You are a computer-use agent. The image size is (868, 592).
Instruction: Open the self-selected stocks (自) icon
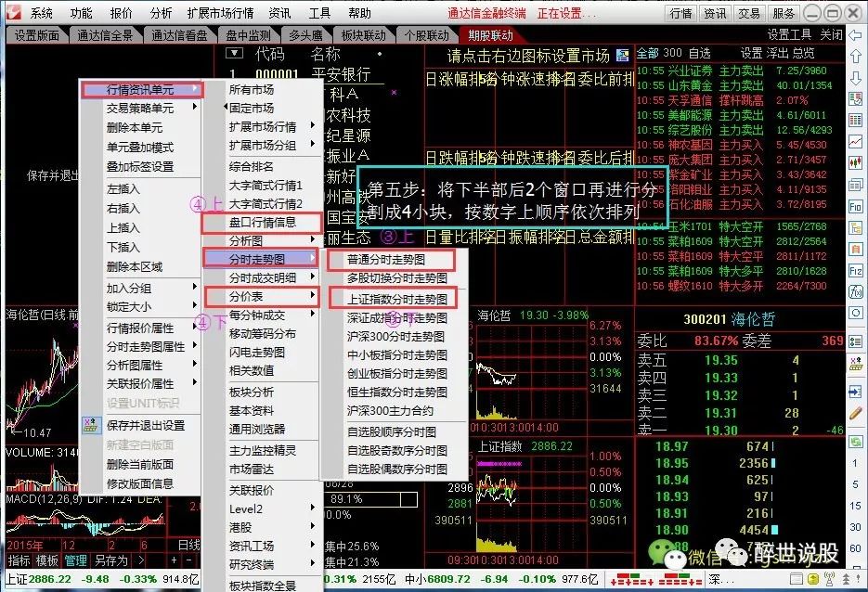pos(855,249)
